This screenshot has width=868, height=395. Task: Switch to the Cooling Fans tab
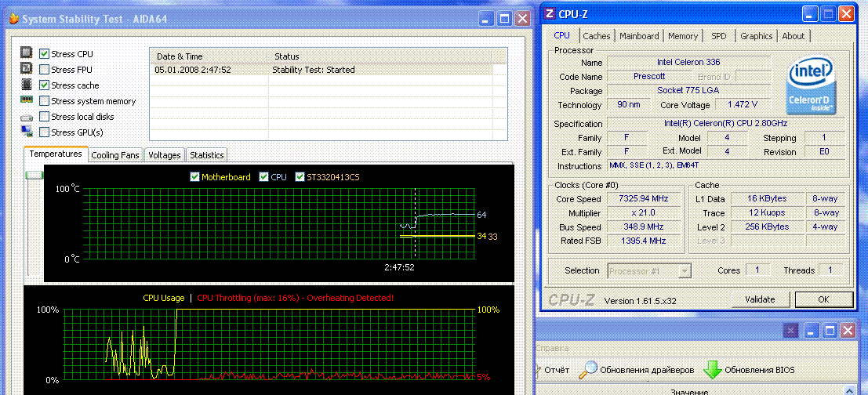click(115, 155)
